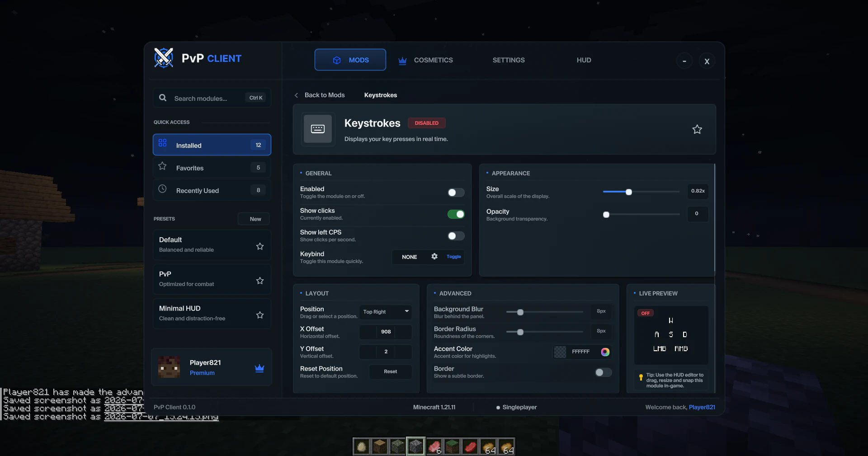The width and height of the screenshot is (868, 456).
Task: Adjust the Size slider handle
Action: click(629, 192)
